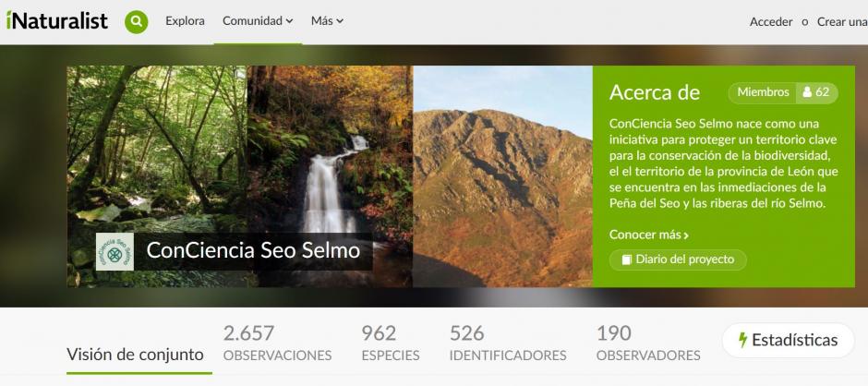Open the green magnifier search icon
The height and width of the screenshot is (386, 868).
pyautogui.click(x=136, y=22)
